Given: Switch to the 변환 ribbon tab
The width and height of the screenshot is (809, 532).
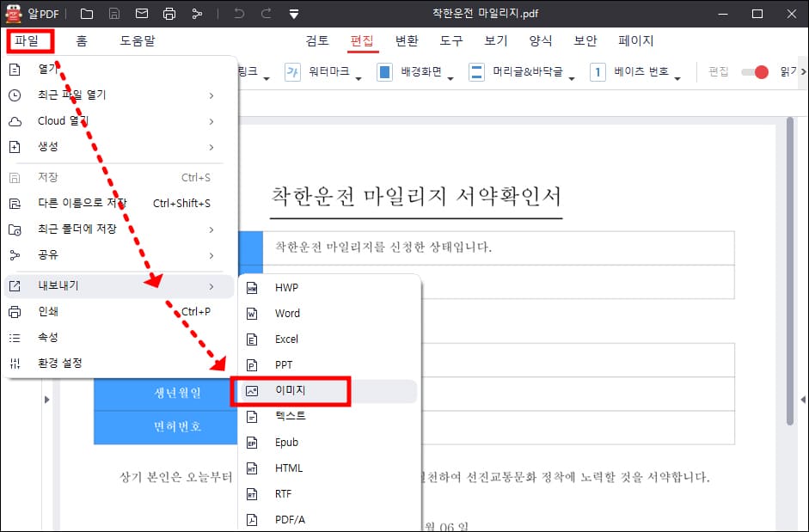Looking at the screenshot, I should (x=407, y=40).
